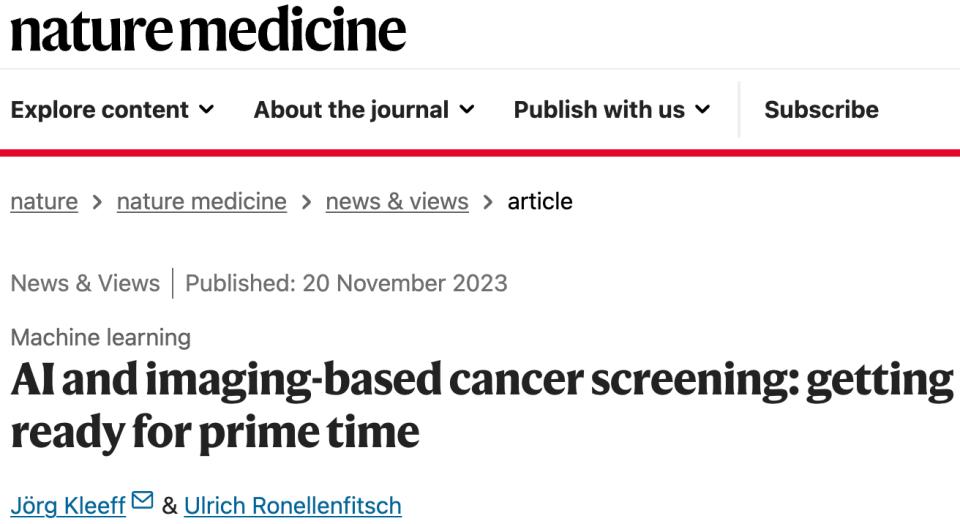Open author Ulrich Ronellenfitsch's link
The height and width of the screenshot is (524, 960).
291,506
